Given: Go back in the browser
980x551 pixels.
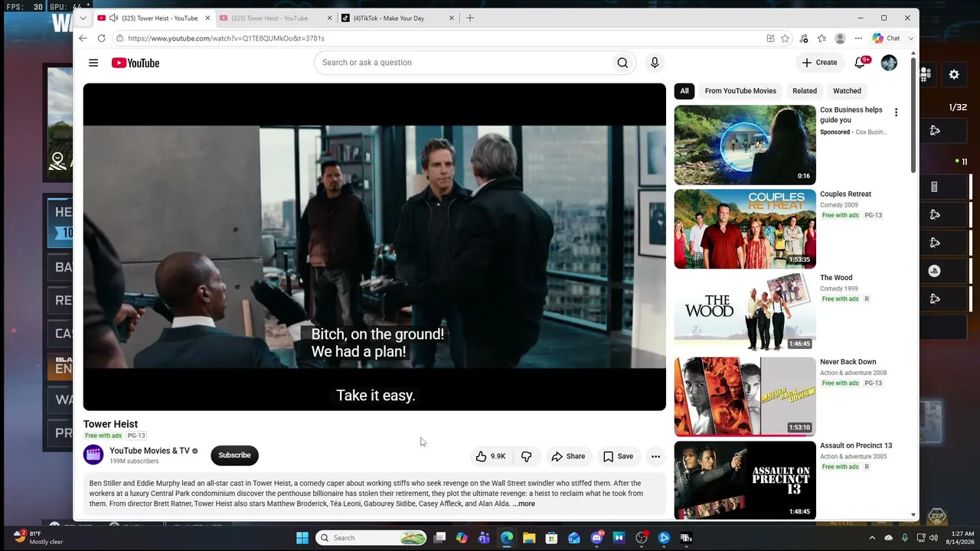Looking at the screenshot, I should click(x=83, y=38).
